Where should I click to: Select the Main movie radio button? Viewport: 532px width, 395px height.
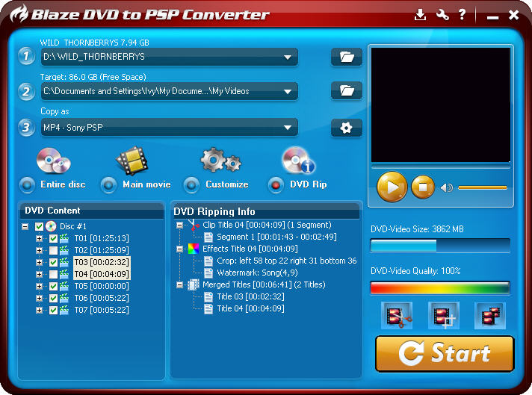(108, 184)
